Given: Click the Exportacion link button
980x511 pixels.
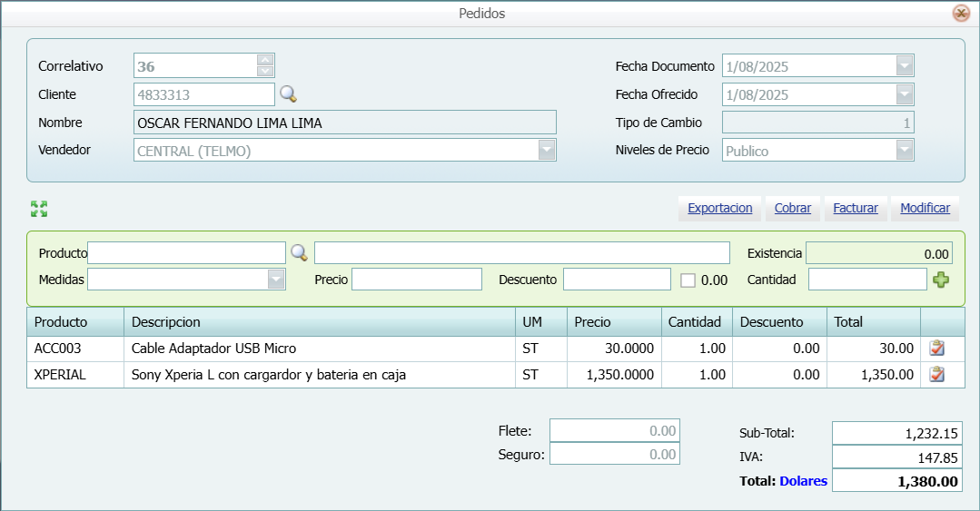Looking at the screenshot, I should [x=719, y=208].
